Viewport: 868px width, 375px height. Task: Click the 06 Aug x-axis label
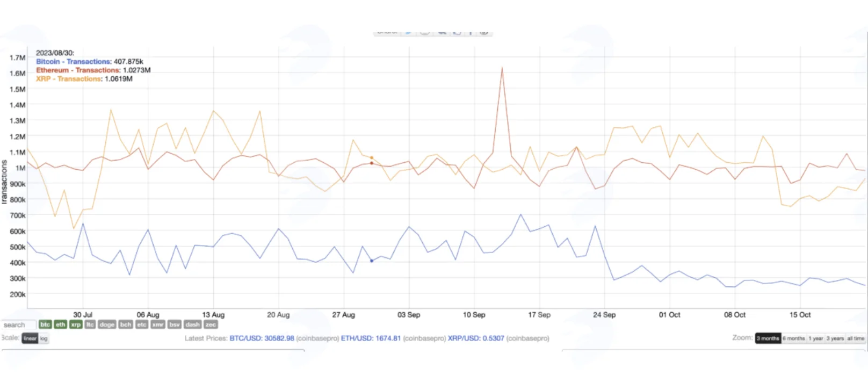[x=148, y=315]
